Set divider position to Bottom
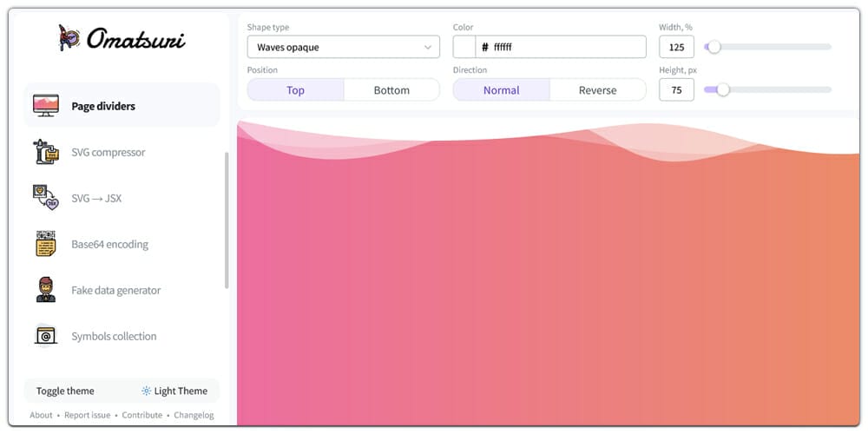This screenshot has height=434, width=868. pyautogui.click(x=391, y=90)
